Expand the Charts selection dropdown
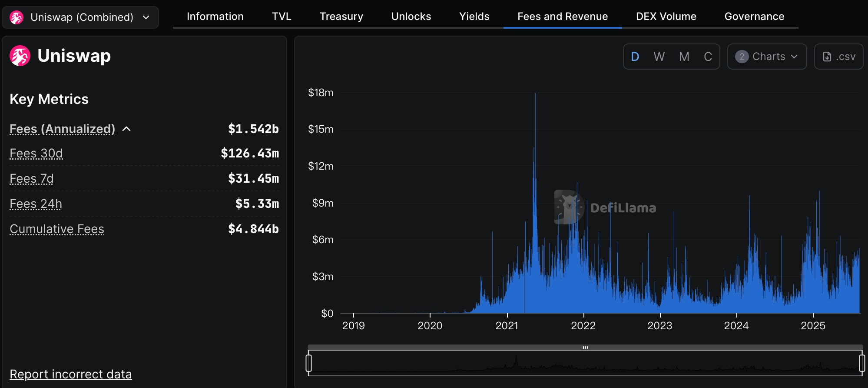The width and height of the screenshot is (868, 388). click(767, 57)
